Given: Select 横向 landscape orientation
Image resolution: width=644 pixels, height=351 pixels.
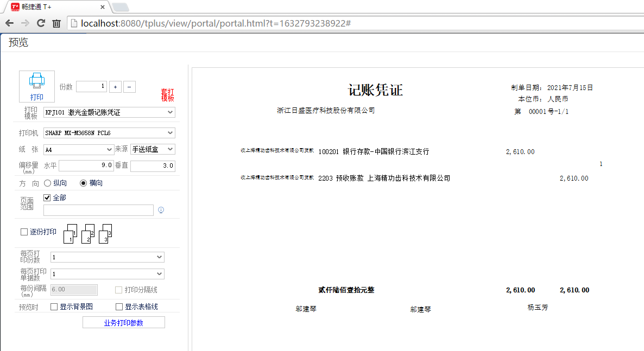Looking at the screenshot, I should (84, 183).
